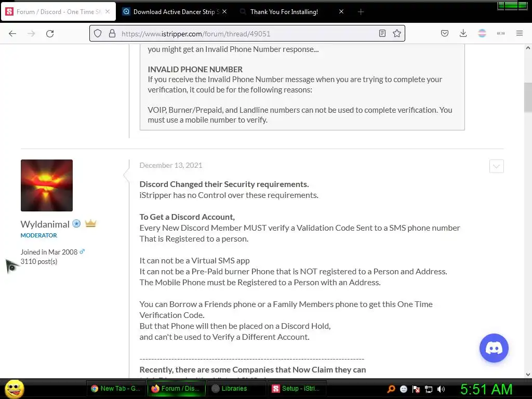Screen dimensions: 532x399
Task: Click the male gender symbol icon
Action: [82, 251]
